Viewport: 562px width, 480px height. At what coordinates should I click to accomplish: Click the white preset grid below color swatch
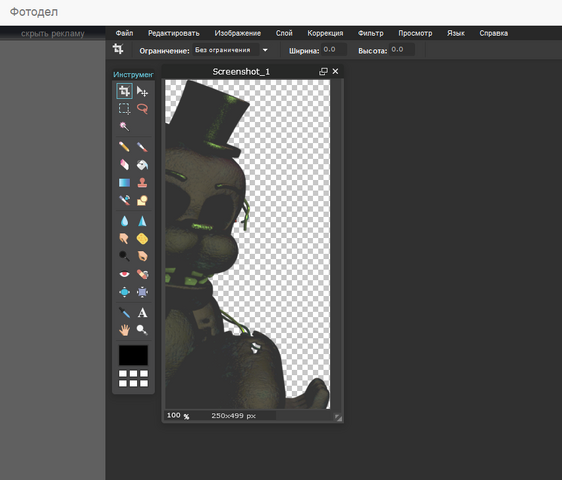pyautogui.click(x=133, y=379)
